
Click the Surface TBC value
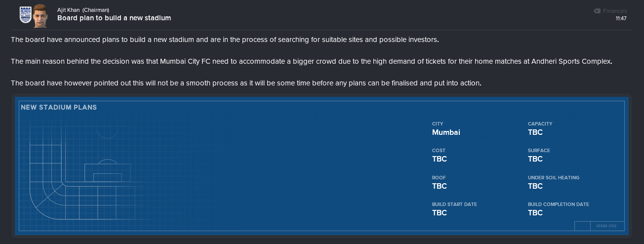pos(535,159)
